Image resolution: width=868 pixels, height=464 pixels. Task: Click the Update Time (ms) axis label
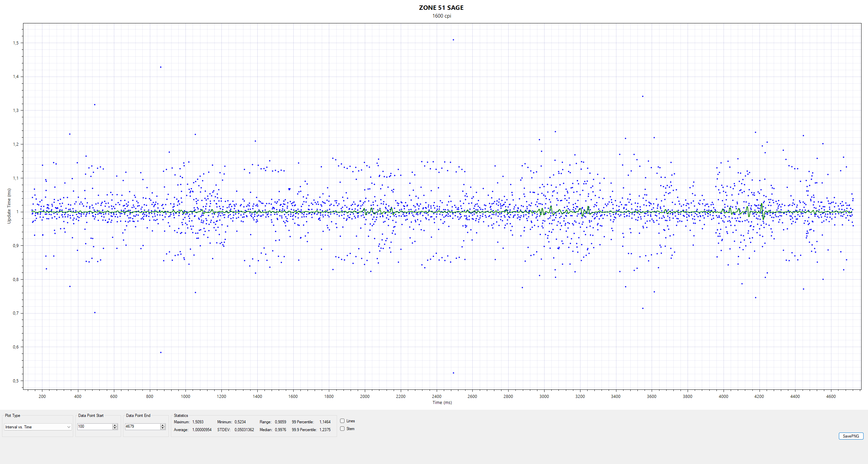9,206
